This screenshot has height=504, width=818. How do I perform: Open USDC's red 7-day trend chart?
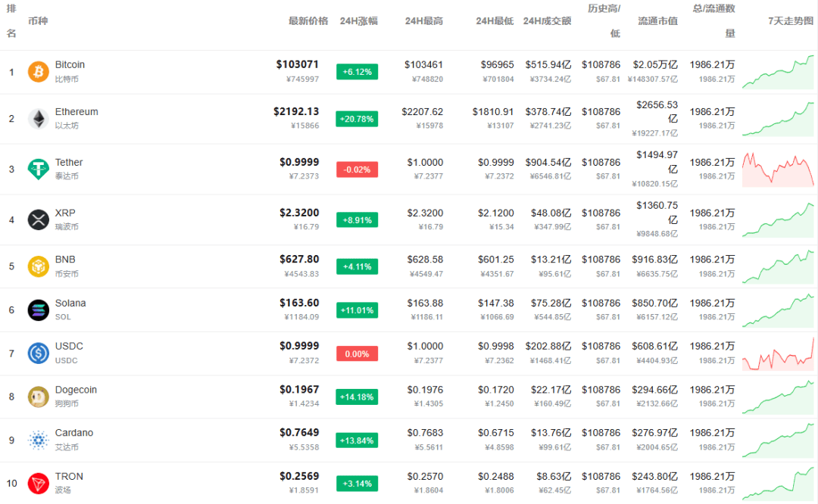[x=778, y=353]
